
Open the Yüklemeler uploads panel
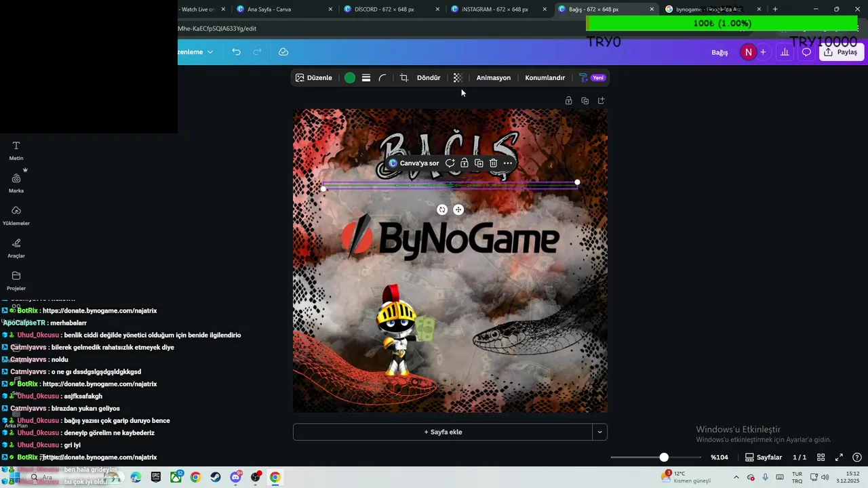16,216
